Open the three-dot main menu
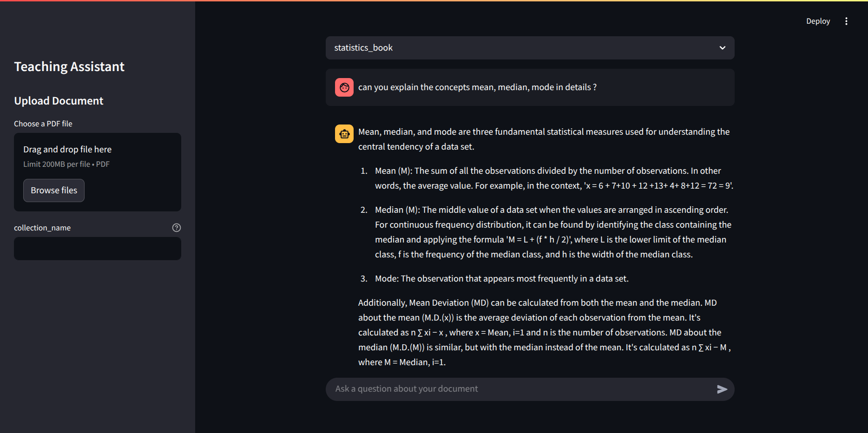868x433 pixels. 846,21
